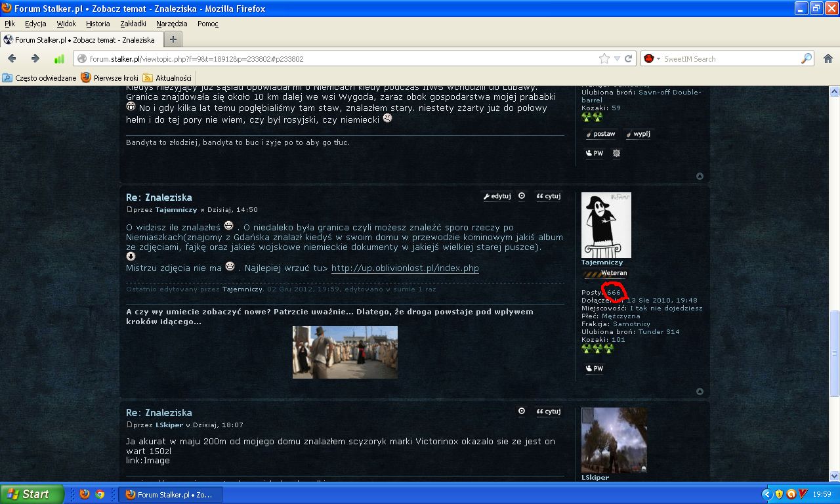Send PW to Tajemniczy
Image resolution: width=840 pixels, height=504 pixels.
tap(595, 369)
